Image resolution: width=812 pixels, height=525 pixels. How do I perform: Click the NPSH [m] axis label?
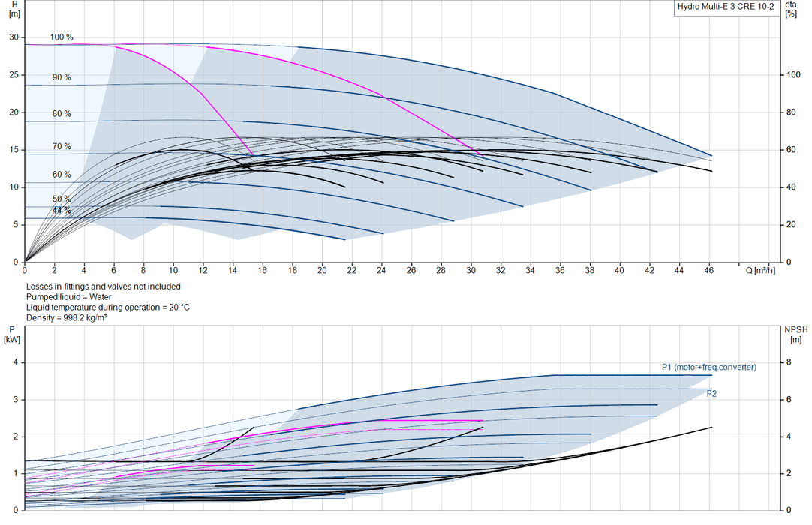[796, 334]
